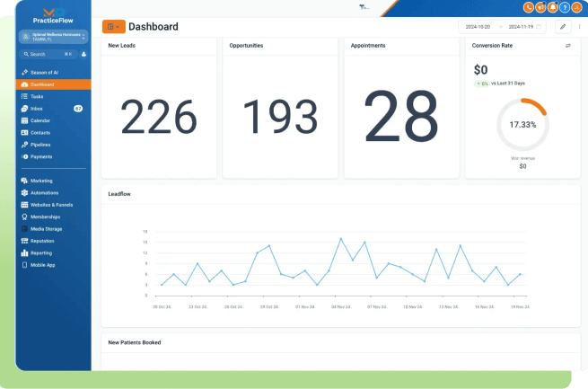Image resolution: width=588 pixels, height=389 pixels.
Task: Click the 17.33% conversion donut chart
Action: (522, 125)
